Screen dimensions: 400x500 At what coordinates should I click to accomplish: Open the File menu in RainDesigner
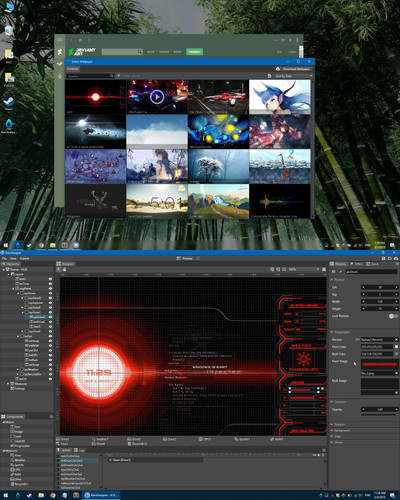[x=4, y=258]
